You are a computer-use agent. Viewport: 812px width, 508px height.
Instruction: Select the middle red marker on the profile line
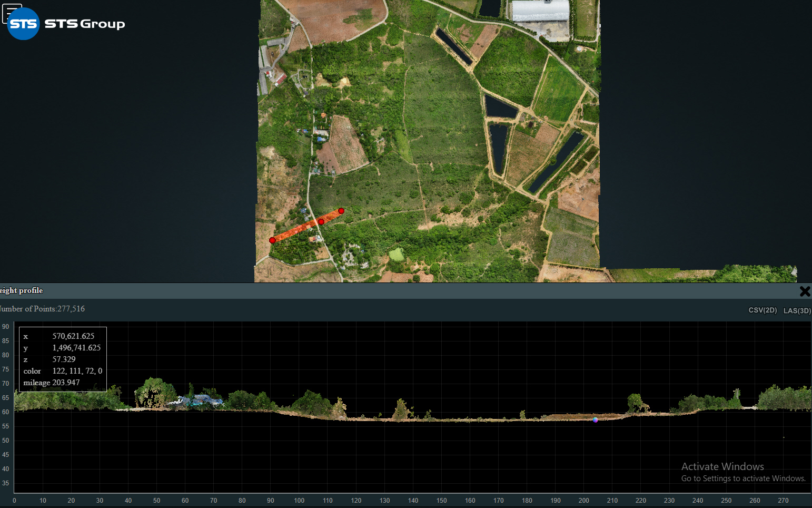[x=321, y=222]
